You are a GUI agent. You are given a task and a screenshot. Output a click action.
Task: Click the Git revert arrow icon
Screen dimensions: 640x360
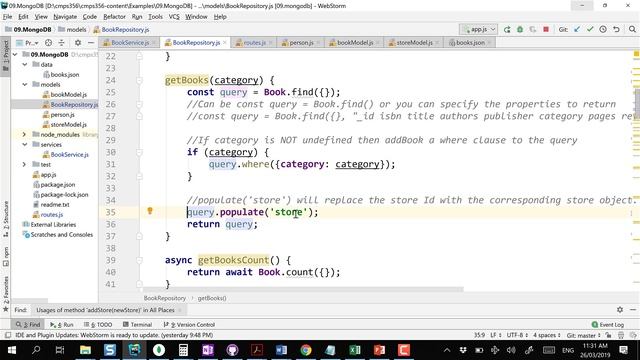click(x=616, y=29)
